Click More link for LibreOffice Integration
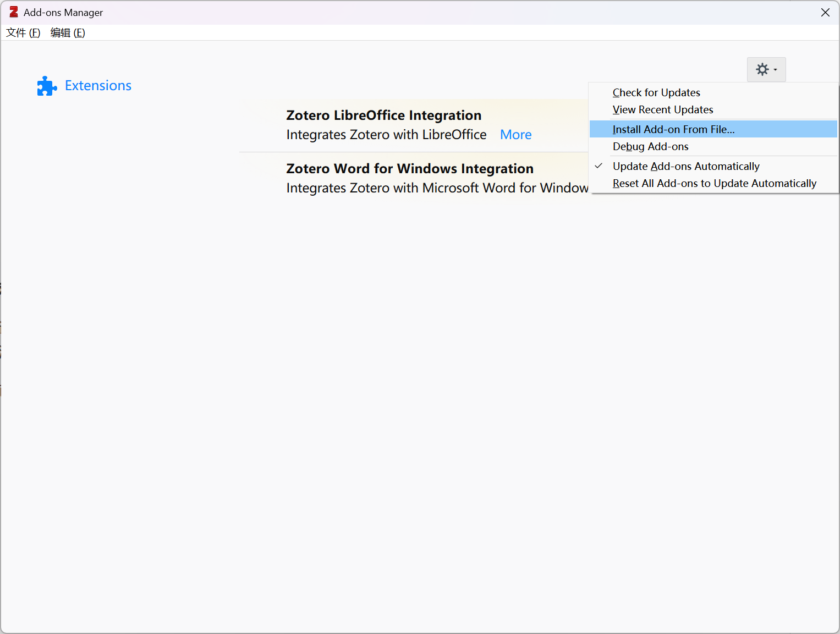 [515, 135]
